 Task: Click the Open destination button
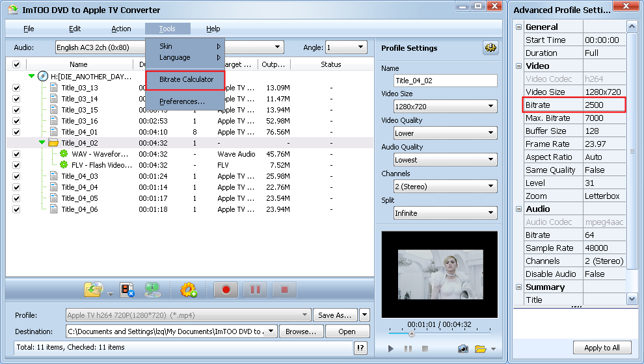point(347,331)
